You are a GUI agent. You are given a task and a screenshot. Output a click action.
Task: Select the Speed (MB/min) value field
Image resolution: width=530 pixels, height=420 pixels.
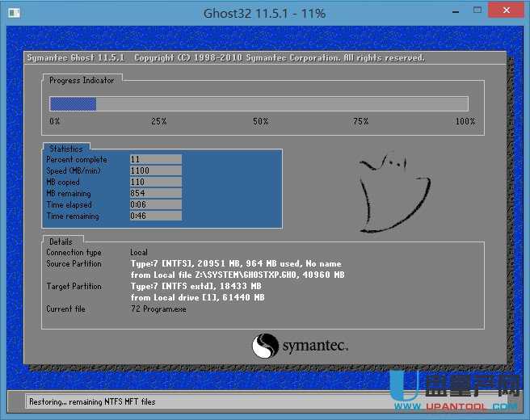click(x=155, y=171)
